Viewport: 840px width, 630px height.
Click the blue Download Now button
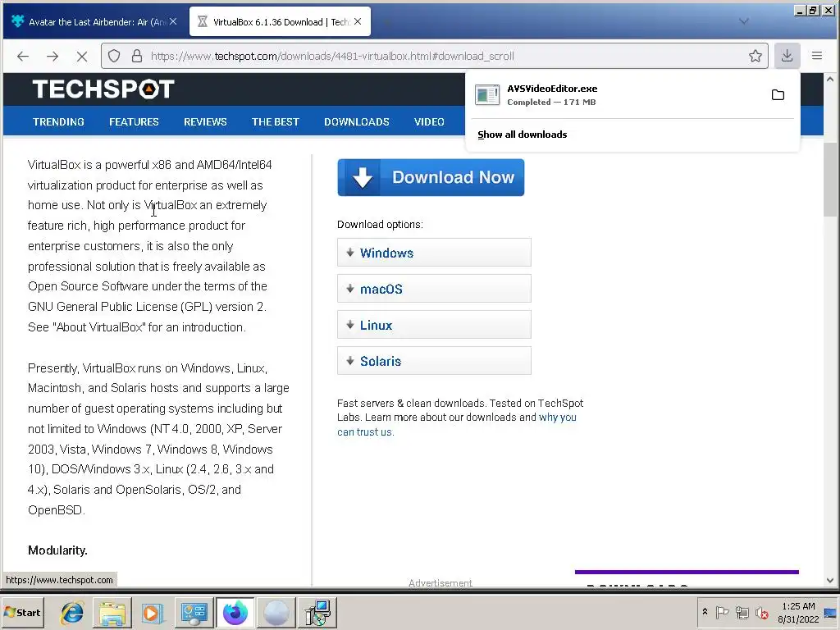431,177
